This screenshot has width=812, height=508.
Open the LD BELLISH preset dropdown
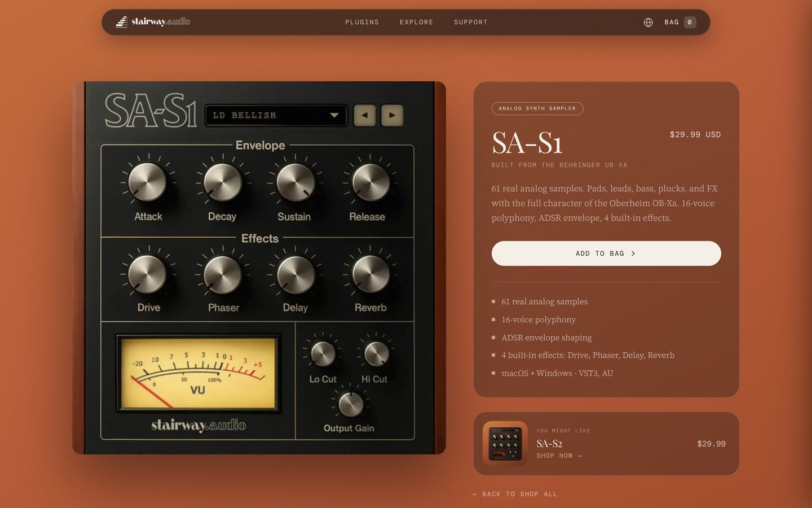pyautogui.click(x=276, y=115)
